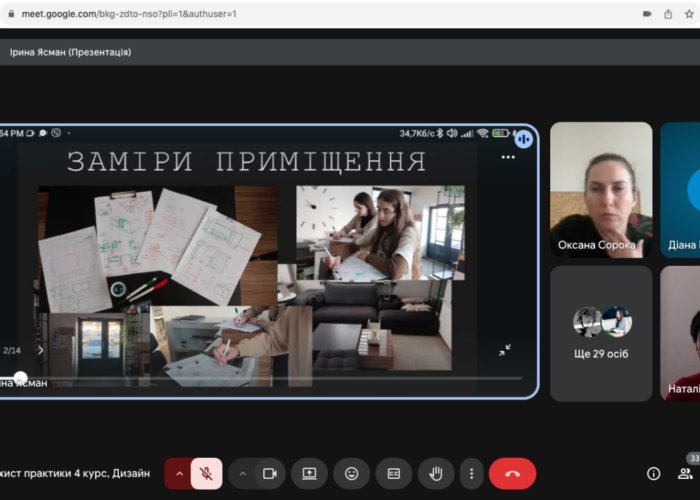Minimize the presentation with collapse arrows icon

[505, 350]
